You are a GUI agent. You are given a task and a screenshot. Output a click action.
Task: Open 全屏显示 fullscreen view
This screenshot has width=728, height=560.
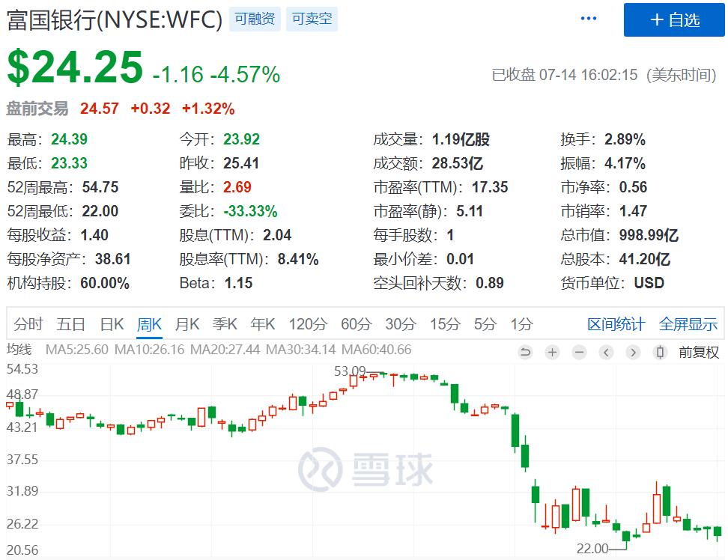pyautogui.click(x=688, y=324)
